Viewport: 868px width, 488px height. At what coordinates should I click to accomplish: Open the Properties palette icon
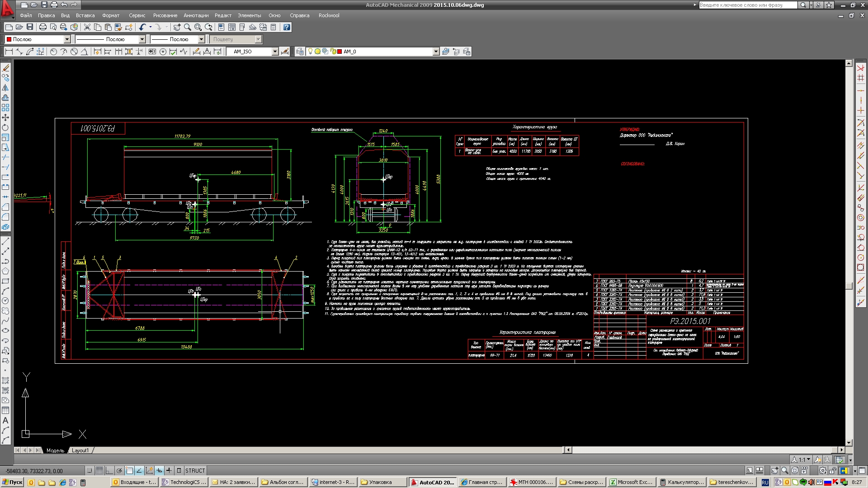coord(222,27)
